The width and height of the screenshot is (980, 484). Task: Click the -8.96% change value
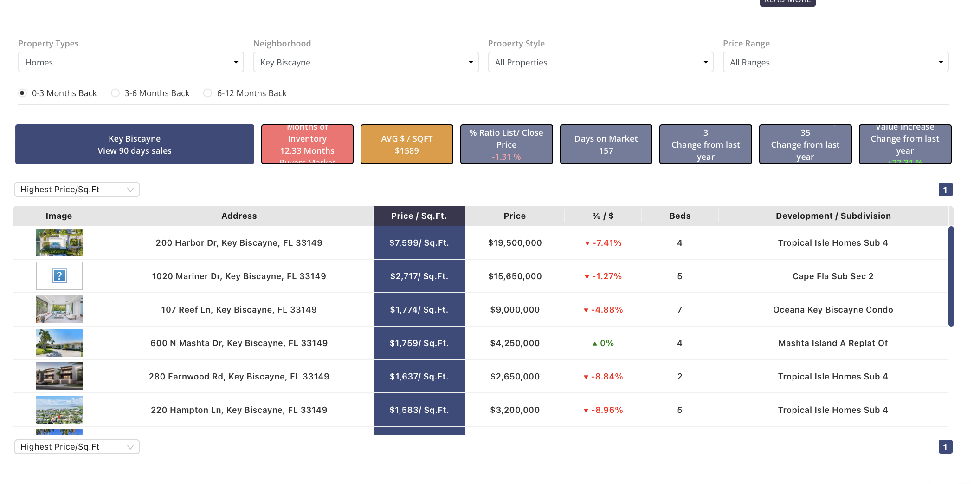coord(603,410)
